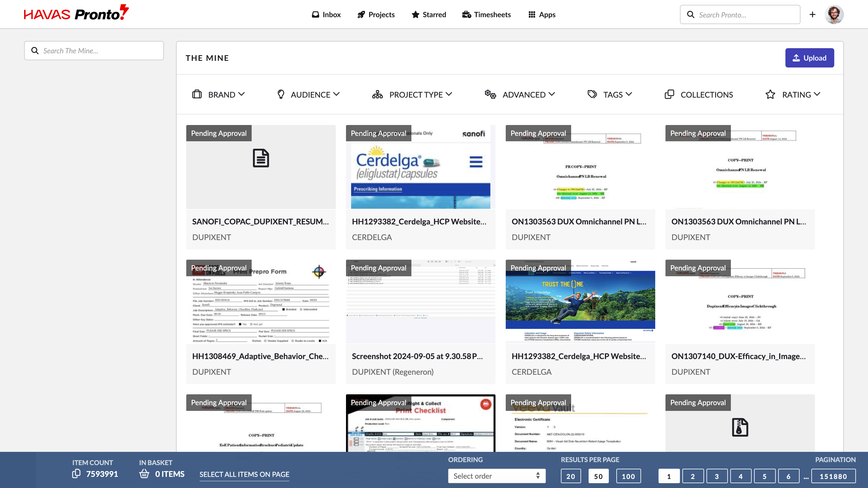This screenshot has width=868, height=488.
Task: Expand the PROJECT TYPE filter chevron
Action: point(449,94)
